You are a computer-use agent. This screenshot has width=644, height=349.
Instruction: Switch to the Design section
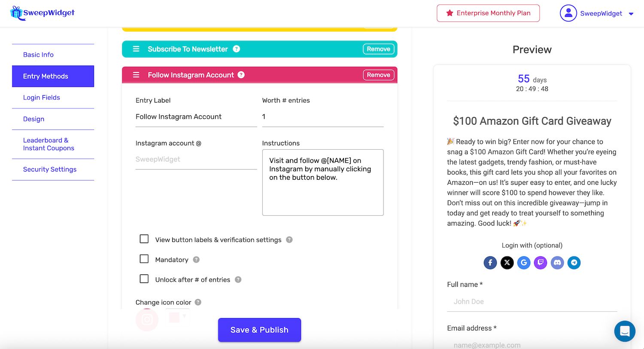click(33, 119)
